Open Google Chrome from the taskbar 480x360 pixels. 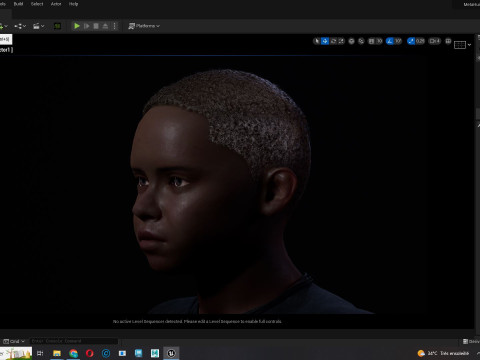click(73, 353)
